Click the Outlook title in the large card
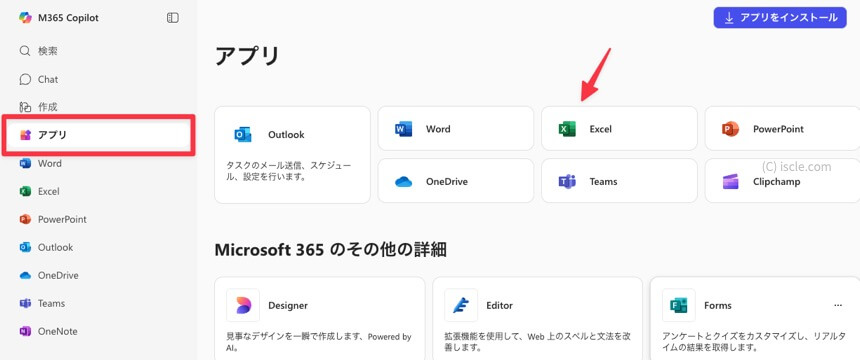The width and height of the screenshot is (860, 360). (x=286, y=134)
